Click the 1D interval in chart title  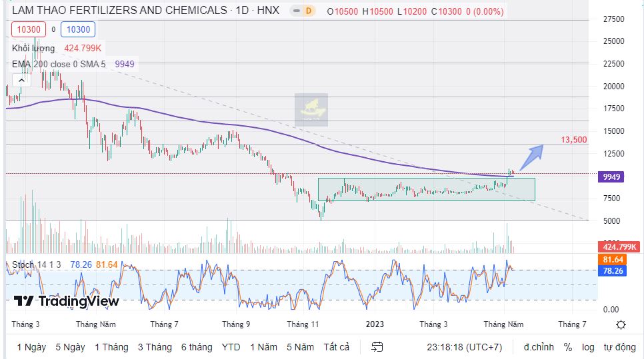point(242,10)
